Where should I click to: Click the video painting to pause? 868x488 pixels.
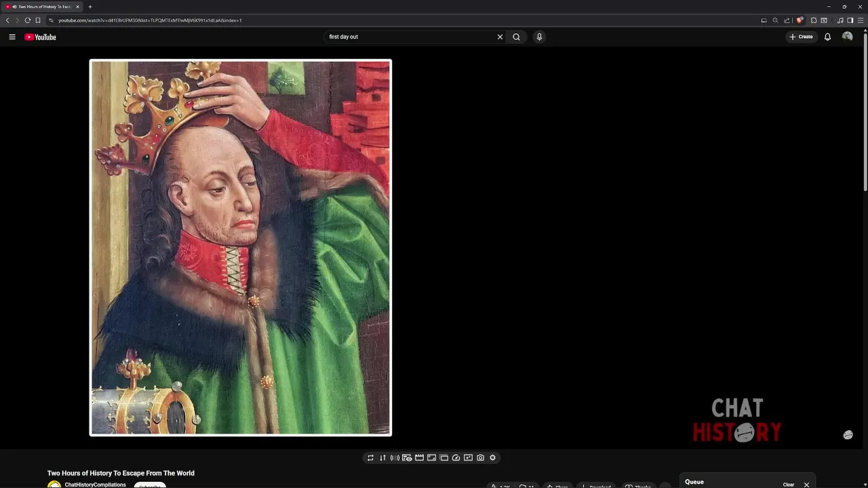point(241,248)
